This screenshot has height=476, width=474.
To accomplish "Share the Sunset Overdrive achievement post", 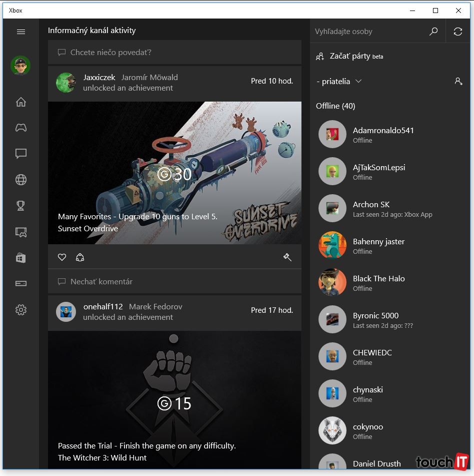I will point(80,257).
